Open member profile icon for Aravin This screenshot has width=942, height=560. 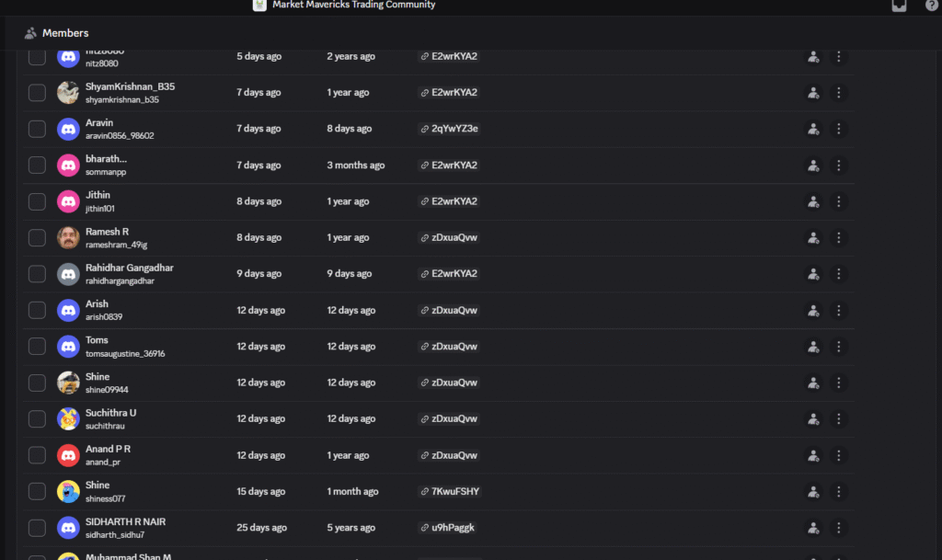click(x=813, y=129)
